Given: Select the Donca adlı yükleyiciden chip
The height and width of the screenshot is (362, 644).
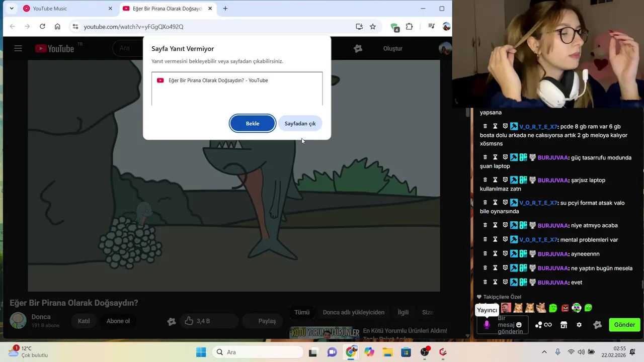Looking at the screenshot, I should (x=353, y=312).
